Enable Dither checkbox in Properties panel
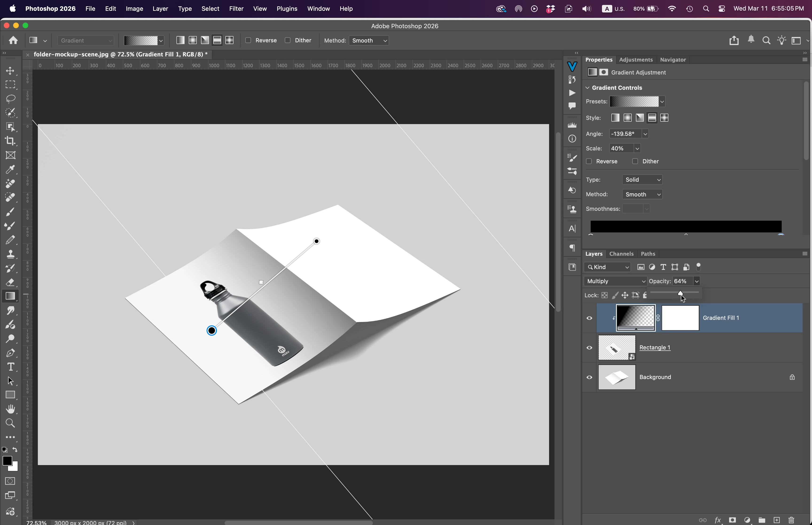Viewport: 812px width, 525px height. pos(635,161)
